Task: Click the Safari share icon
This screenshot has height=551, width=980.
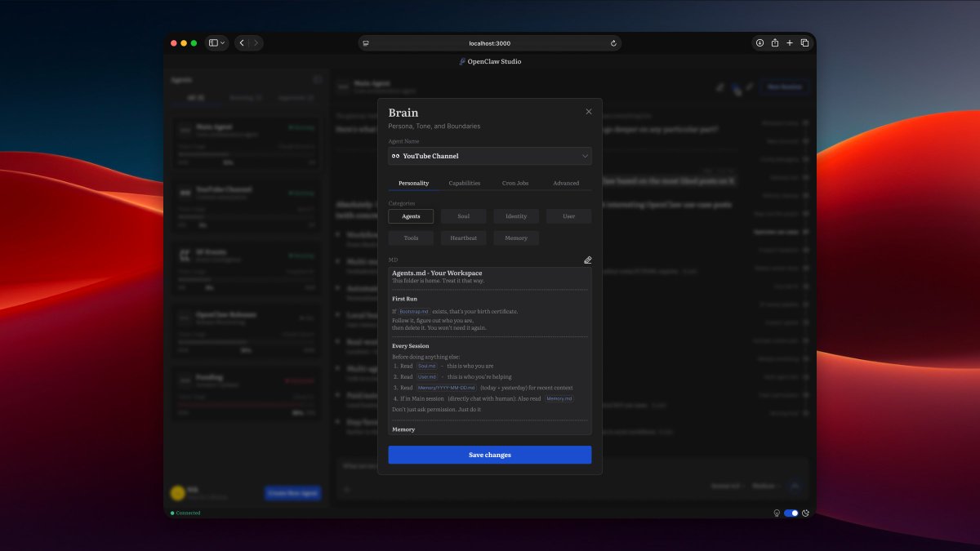Action: tap(775, 42)
